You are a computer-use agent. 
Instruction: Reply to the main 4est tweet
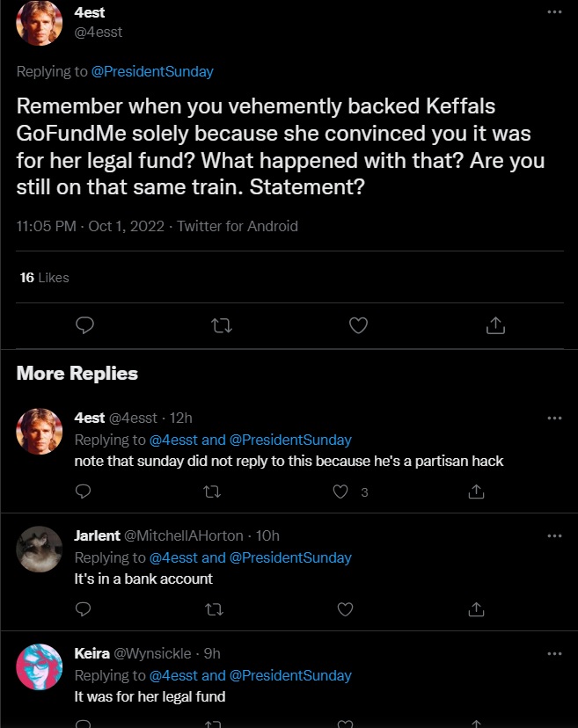click(84, 326)
